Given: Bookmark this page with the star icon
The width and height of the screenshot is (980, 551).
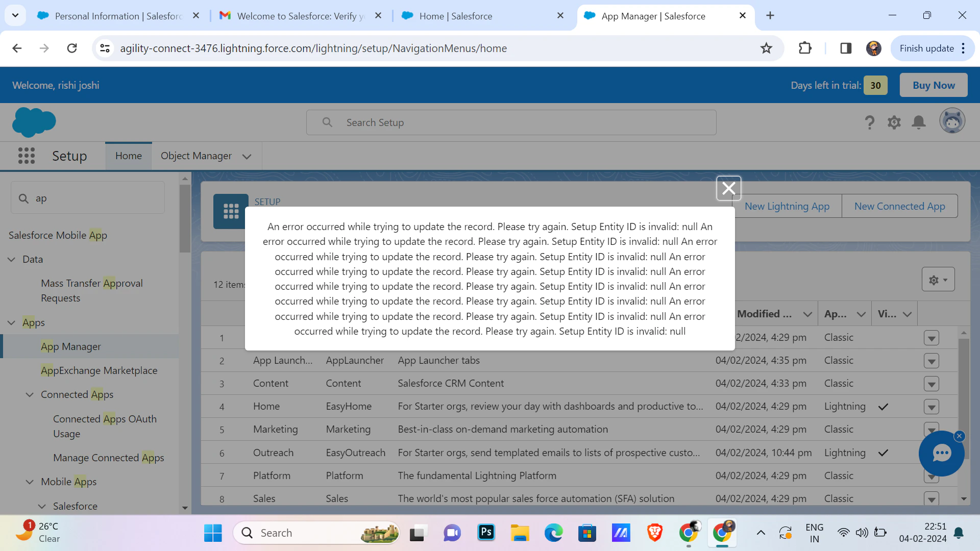Looking at the screenshot, I should [x=766, y=48].
